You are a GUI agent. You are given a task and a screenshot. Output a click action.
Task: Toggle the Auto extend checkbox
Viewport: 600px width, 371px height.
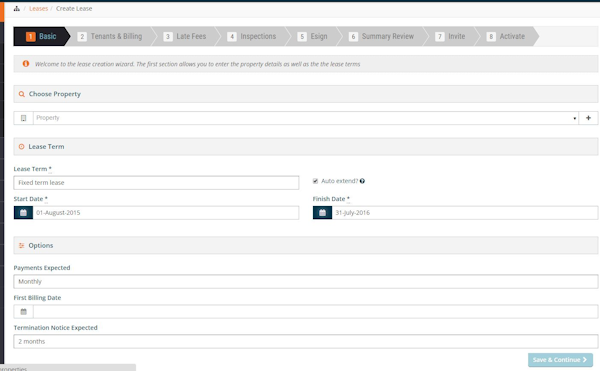pos(315,181)
